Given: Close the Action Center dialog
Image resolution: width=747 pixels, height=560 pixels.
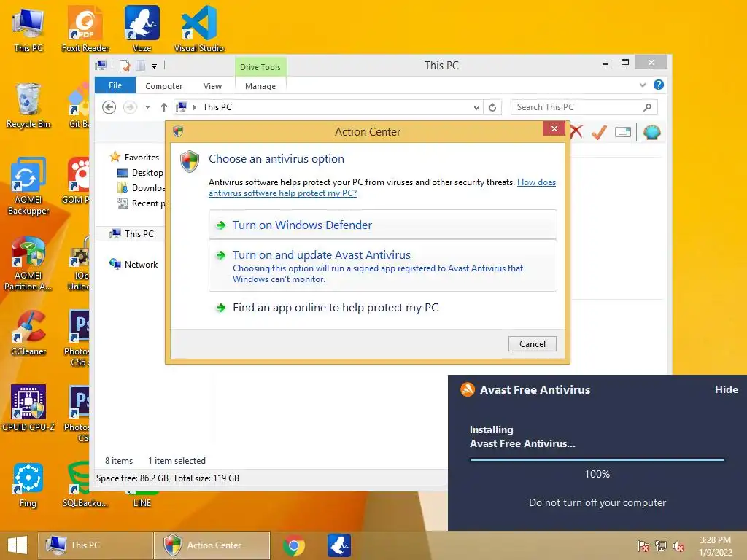Looking at the screenshot, I should [554, 128].
